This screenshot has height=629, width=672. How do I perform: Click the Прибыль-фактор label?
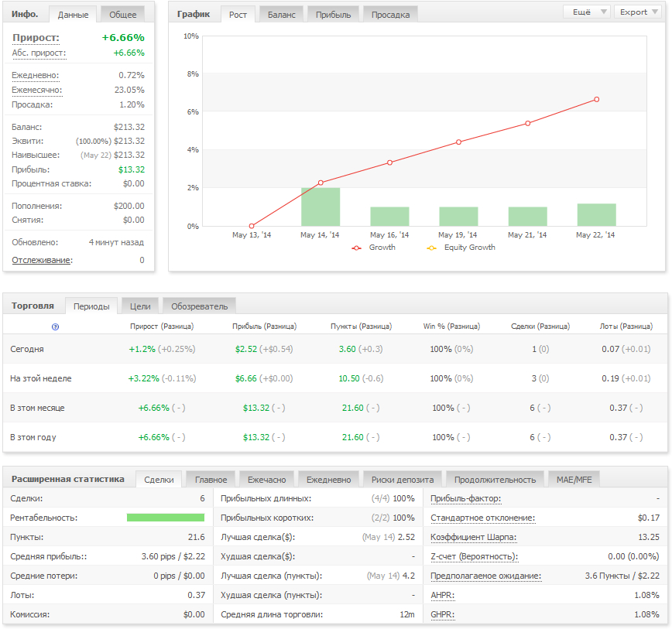click(465, 498)
